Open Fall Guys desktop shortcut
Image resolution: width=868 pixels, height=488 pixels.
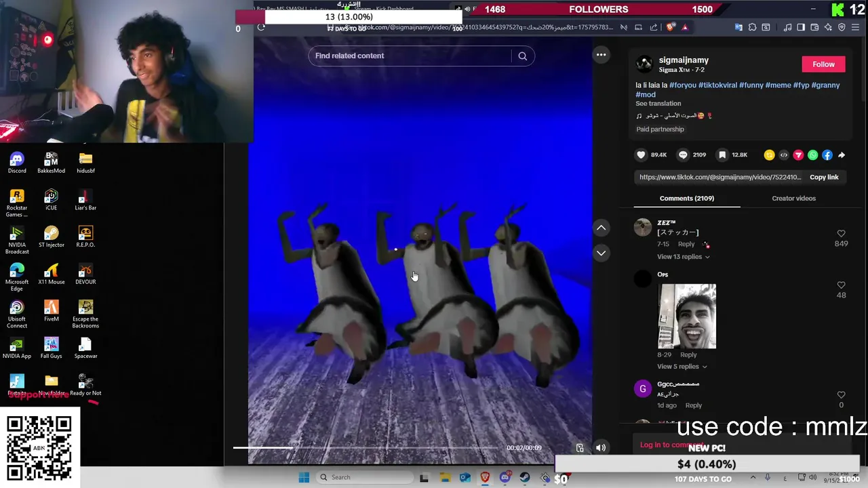pyautogui.click(x=52, y=348)
